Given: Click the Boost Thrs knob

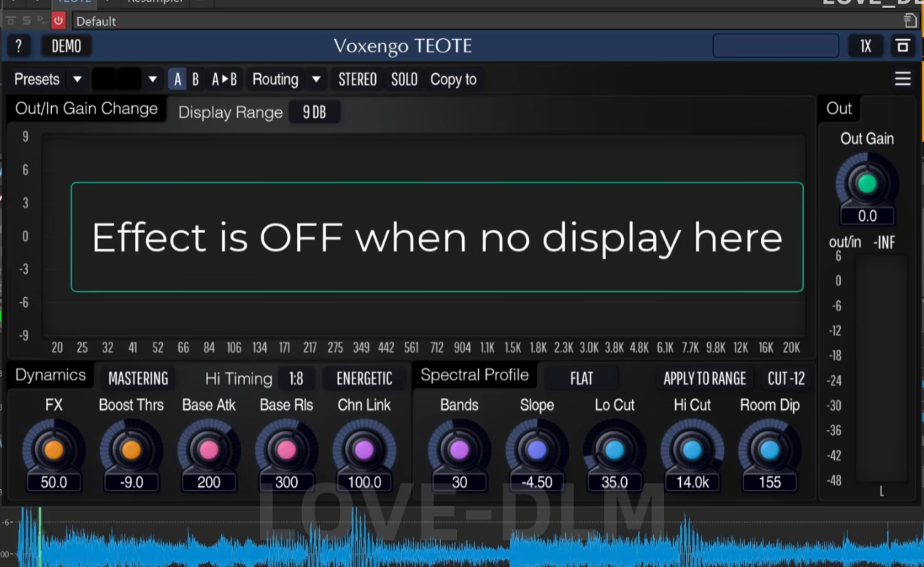Looking at the screenshot, I should click(x=131, y=450).
